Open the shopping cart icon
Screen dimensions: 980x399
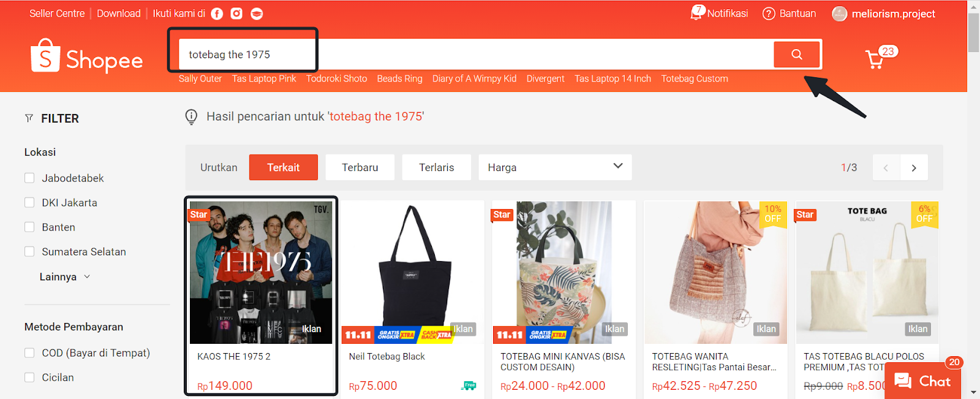pos(875,59)
